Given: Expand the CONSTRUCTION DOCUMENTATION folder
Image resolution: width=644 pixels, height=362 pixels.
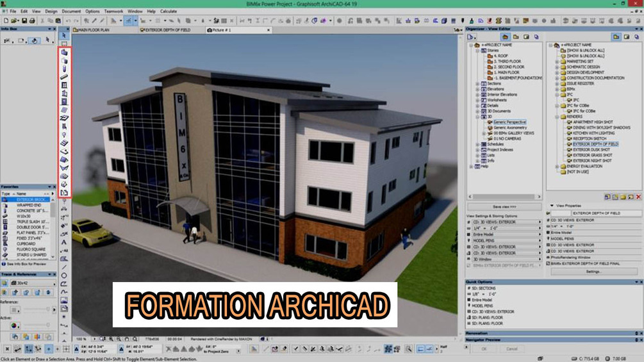Looking at the screenshot, I should coord(557,78).
